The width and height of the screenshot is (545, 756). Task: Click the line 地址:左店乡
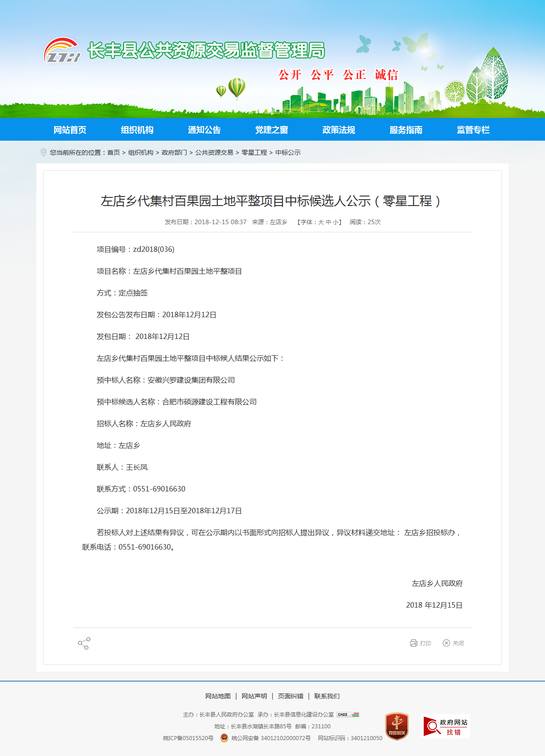coord(119,445)
